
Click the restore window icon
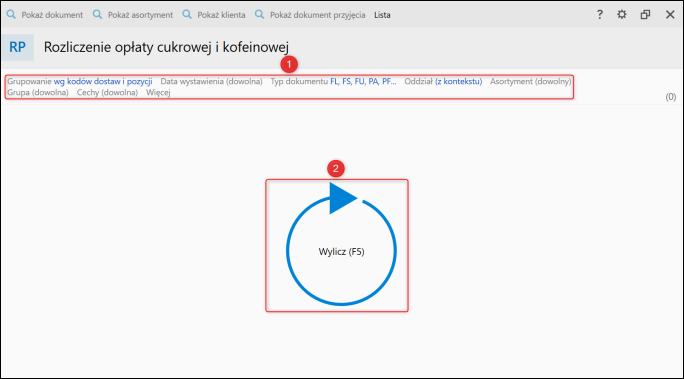coord(645,15)
